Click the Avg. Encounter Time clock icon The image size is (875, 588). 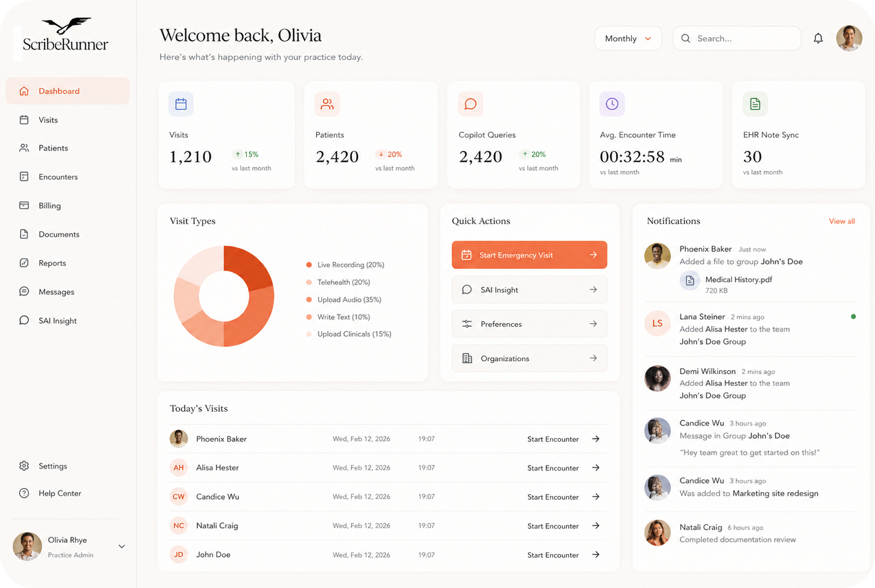click(612, 104)
